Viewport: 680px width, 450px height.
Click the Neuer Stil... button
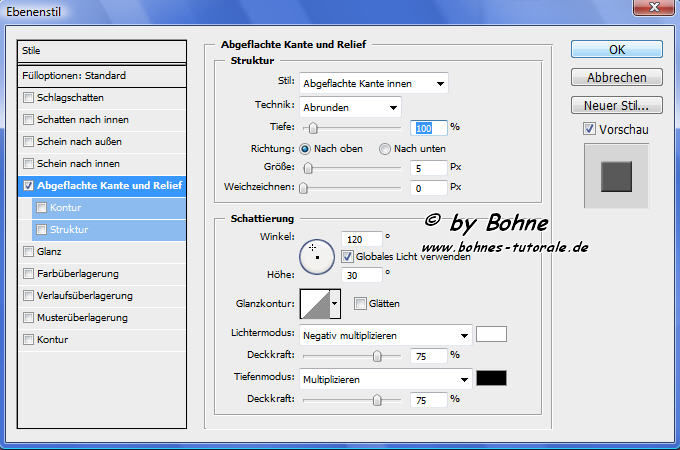pos(616,105)
